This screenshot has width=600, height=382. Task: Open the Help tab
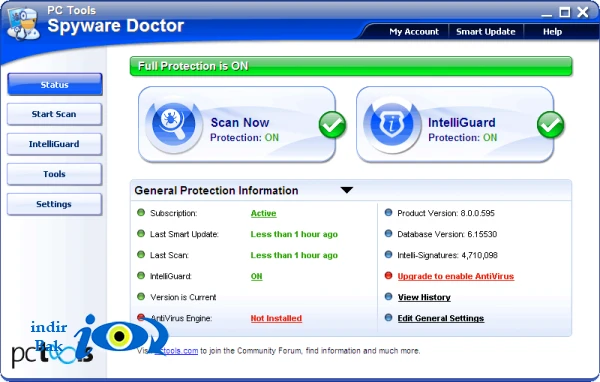[x=552, y=32]
